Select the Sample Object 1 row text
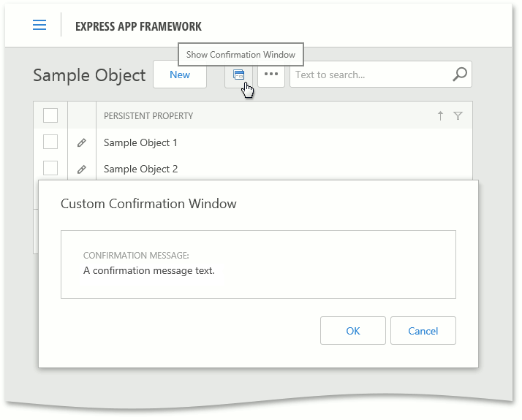522x420 pixels. 140,142
